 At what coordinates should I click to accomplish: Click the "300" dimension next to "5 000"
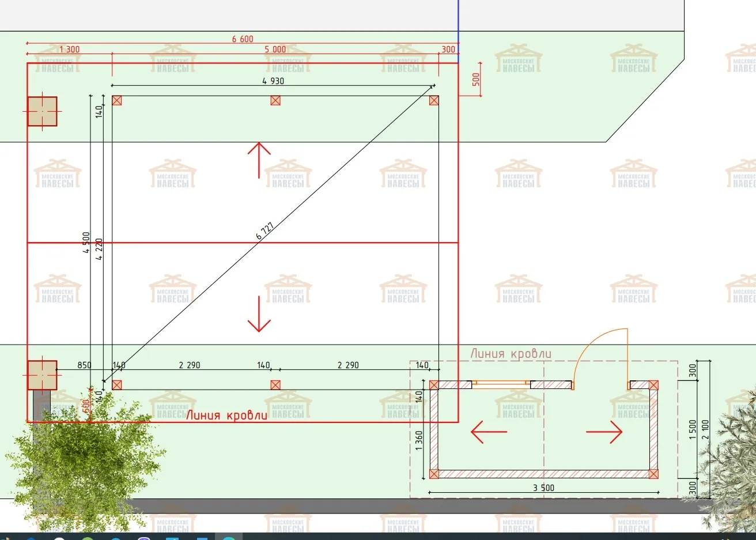[448, 50]
